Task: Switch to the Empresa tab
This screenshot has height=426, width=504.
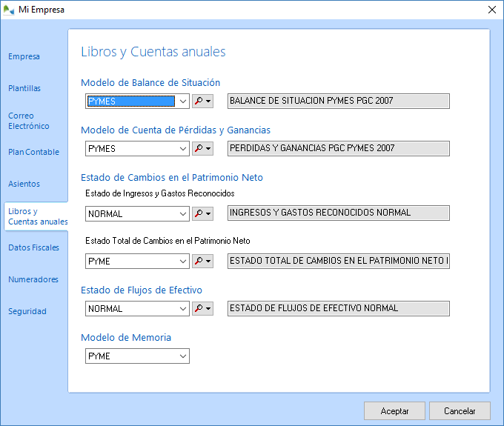Action: coord(24,56)
